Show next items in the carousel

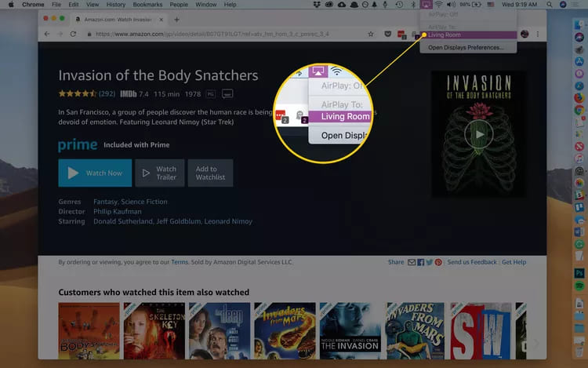tap(536, 343)
